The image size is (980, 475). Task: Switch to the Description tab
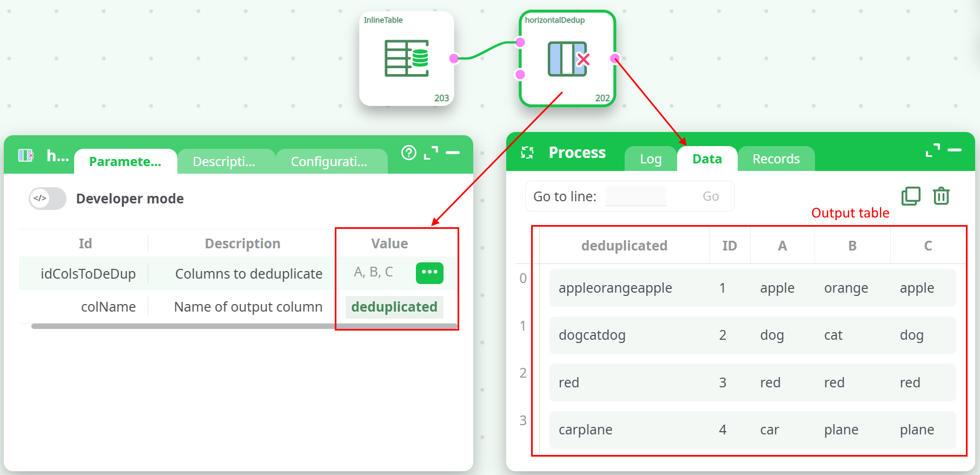click(224, 162)
